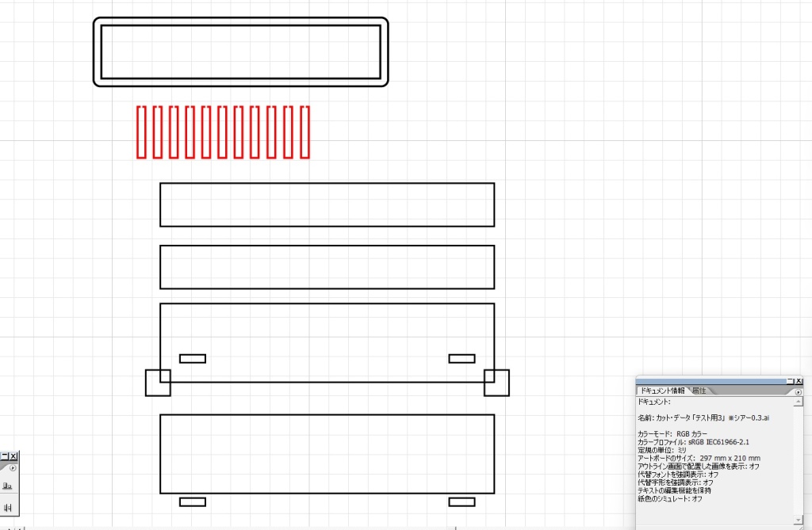Select the left small slot inside third rectangle

click(x=193, y=359)
